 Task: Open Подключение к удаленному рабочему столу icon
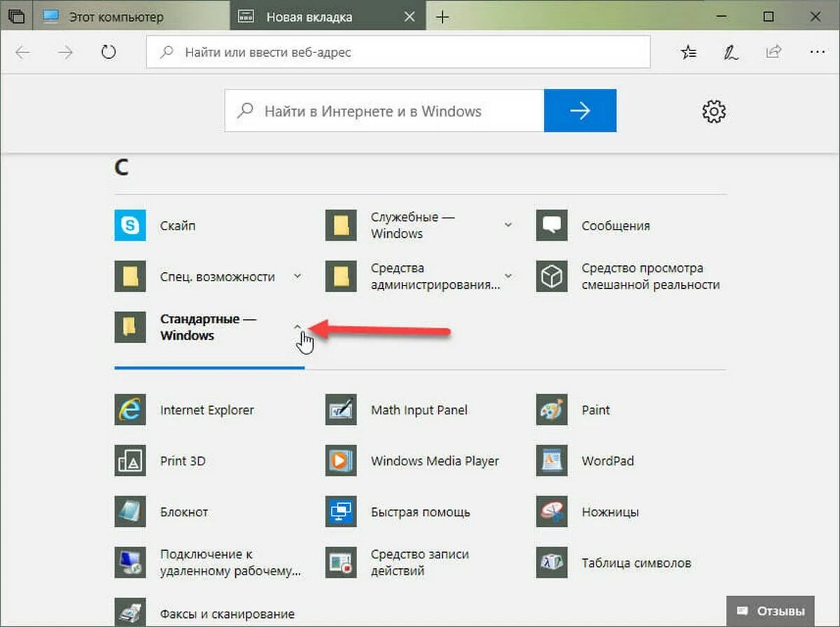click(x=130, y=563)
